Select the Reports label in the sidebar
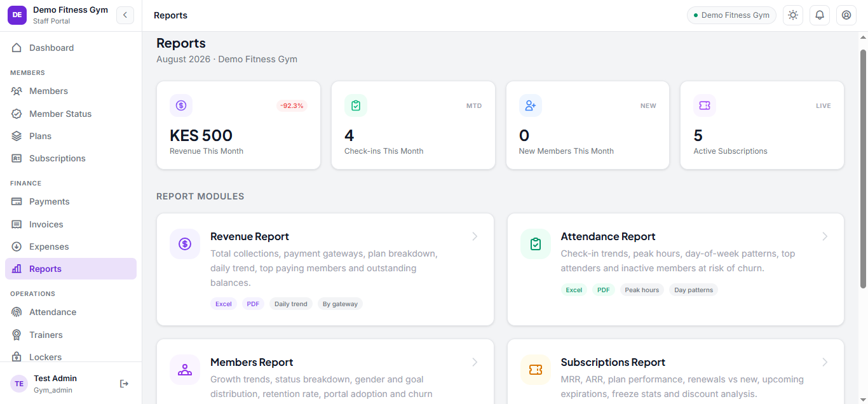The width and height of the screenshot is (868, 404). click(45, 269)
